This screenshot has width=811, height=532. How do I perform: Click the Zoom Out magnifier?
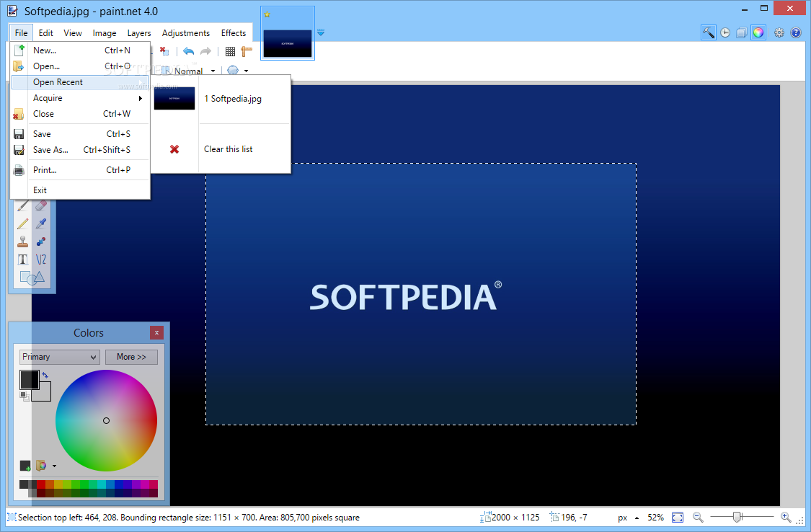click(698, 517)
